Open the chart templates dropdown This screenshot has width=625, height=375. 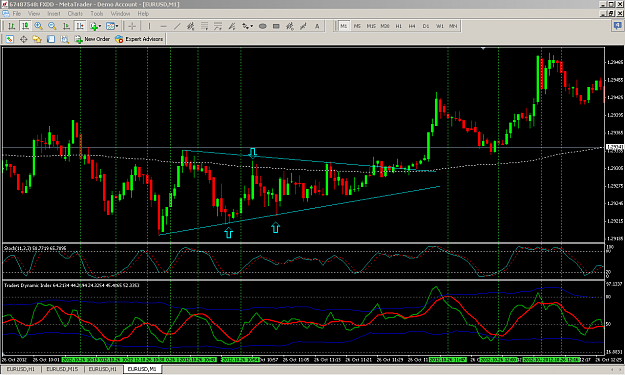pos(111,26)
